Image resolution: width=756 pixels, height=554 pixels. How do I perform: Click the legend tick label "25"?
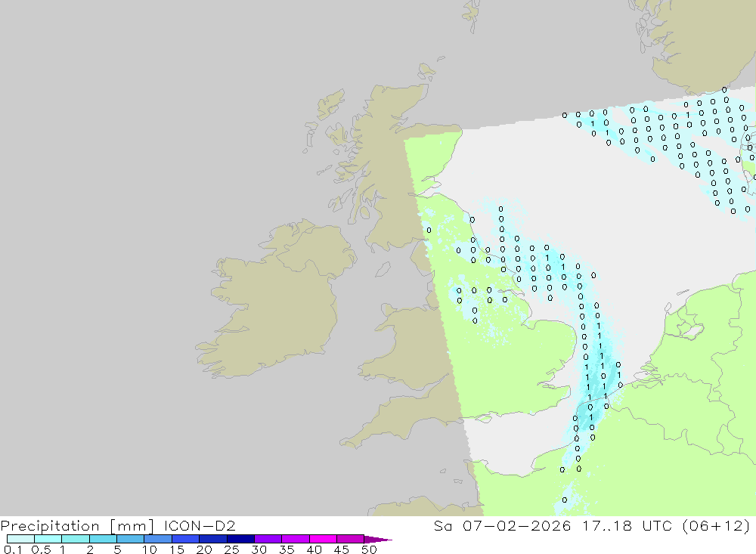(x=231, y=549)
